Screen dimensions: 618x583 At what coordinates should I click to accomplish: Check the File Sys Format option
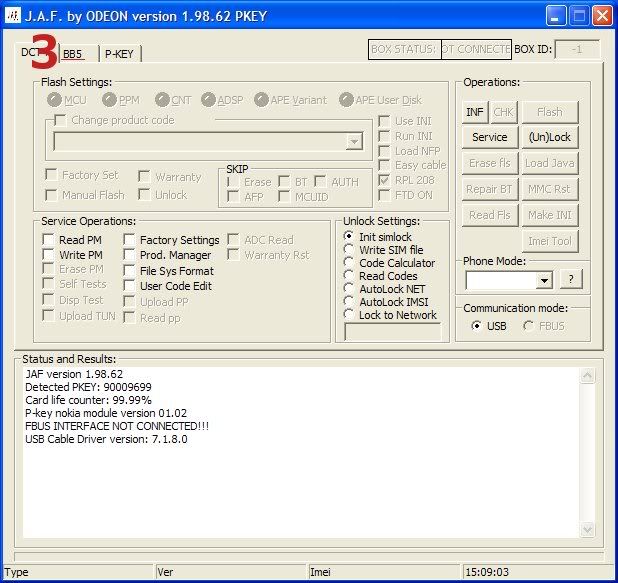coord(129,270)
